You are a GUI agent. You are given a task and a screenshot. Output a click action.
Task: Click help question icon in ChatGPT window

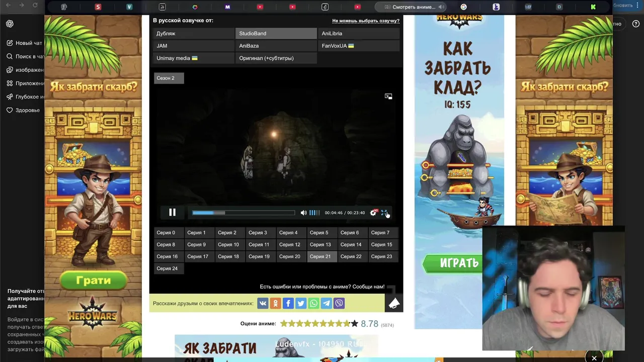(x=635, y=24)
